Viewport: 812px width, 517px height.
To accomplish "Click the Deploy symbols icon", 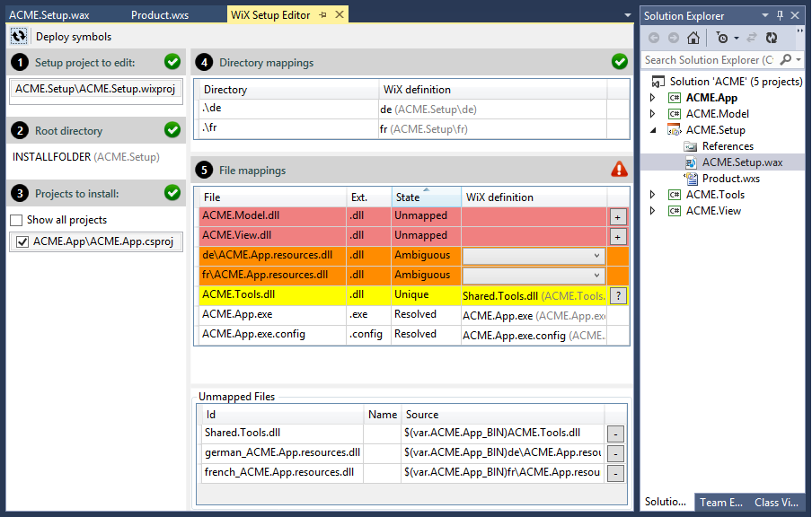I will click(18, 35).
